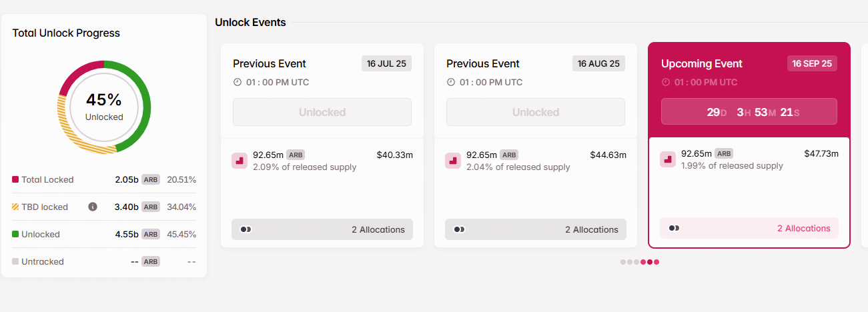
Task: Click the TBD locked info icon
Action: coord(93,207)
